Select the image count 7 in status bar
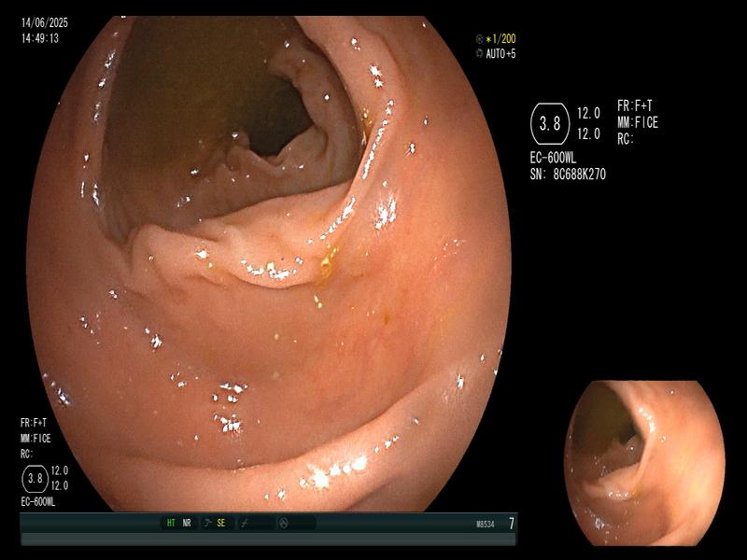 coord(512,524)
